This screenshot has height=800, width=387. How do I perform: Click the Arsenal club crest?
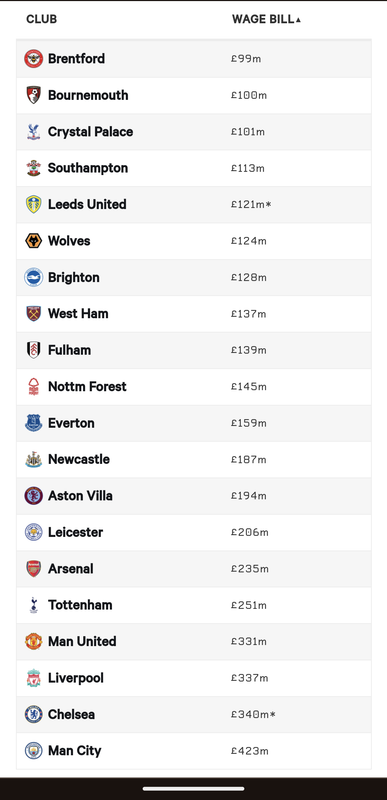[x=34, y=568]
